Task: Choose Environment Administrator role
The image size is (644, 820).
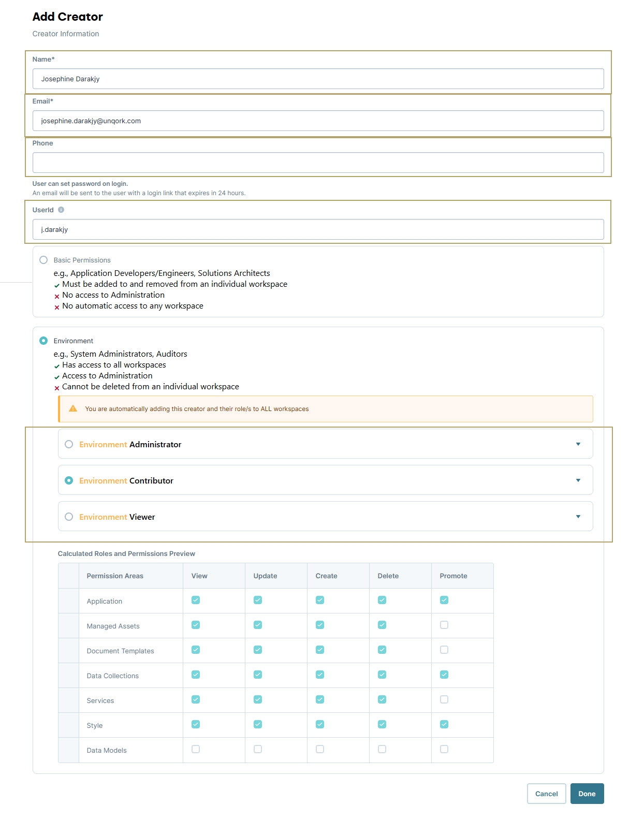Action: coord(69,444)
